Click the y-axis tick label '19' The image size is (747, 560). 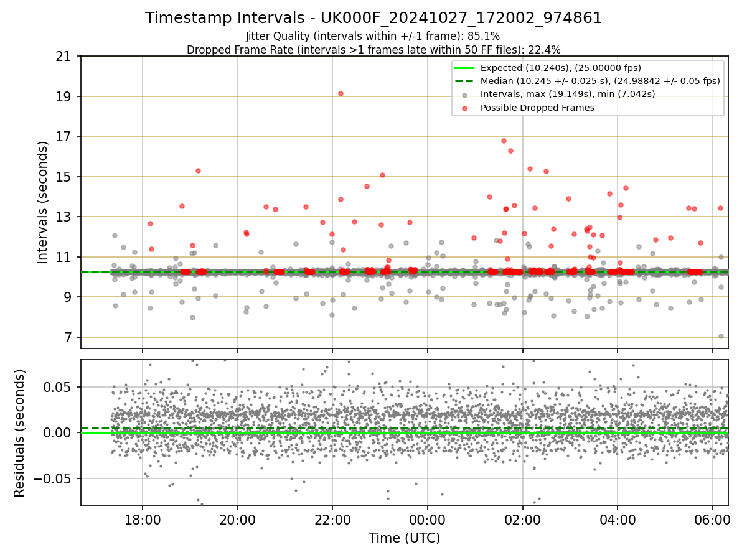tap(65, 96)
